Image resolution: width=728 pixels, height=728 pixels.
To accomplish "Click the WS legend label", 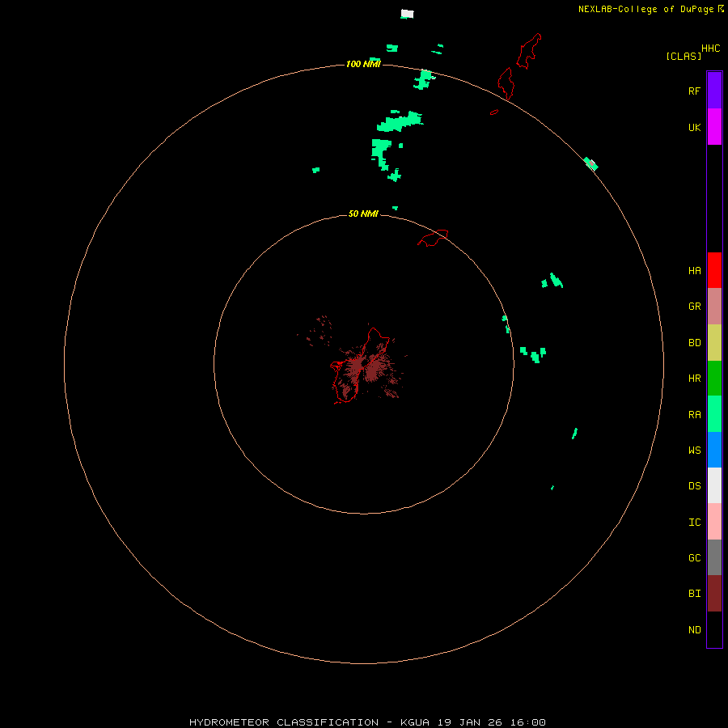I will (x=694, y=451).
